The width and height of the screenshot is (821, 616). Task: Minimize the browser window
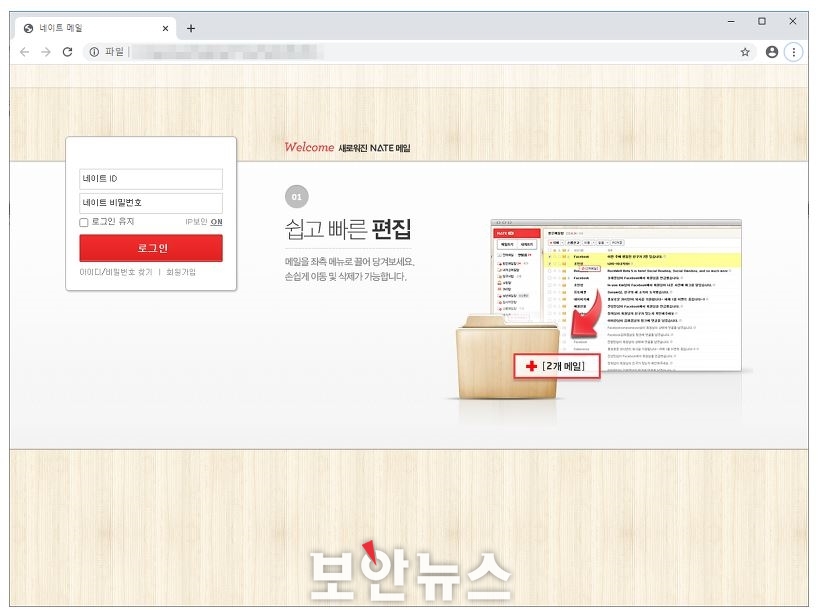(x=731, y=21)
